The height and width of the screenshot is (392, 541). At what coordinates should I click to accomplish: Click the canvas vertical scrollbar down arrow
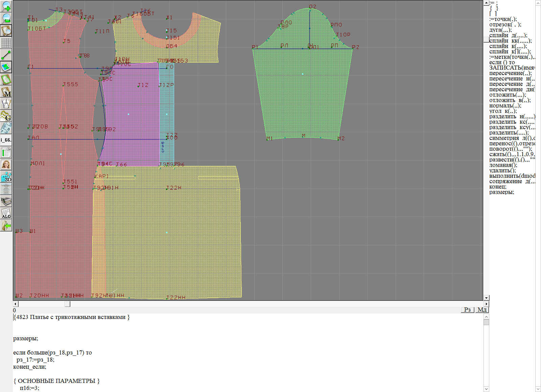(x=486, y=298)
